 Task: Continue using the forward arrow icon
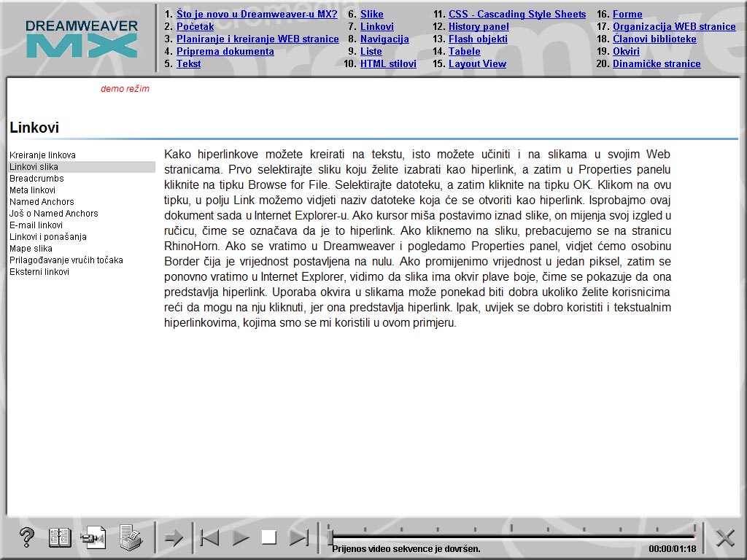(174, 537)
